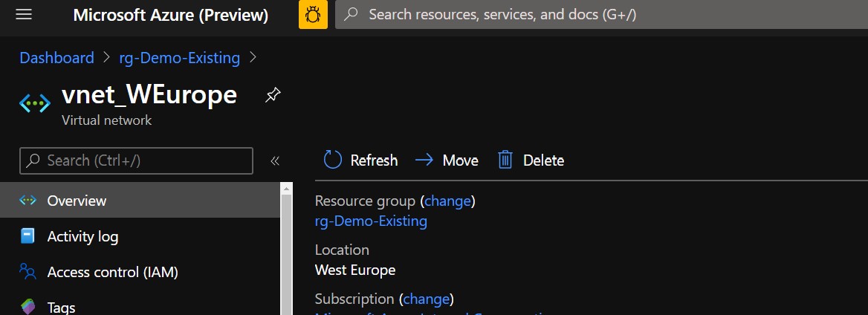Click the Access control people icon
The image size is (868, 315).
(27, 272)
